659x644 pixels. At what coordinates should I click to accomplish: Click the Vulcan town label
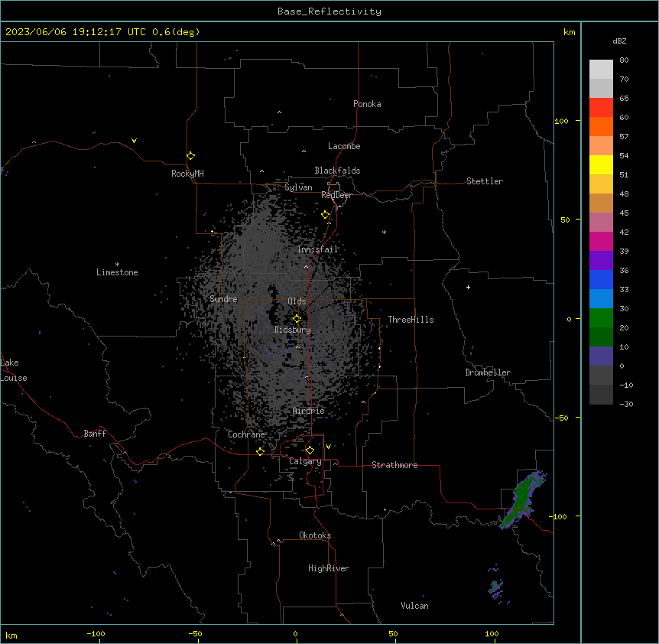point(415,606)
